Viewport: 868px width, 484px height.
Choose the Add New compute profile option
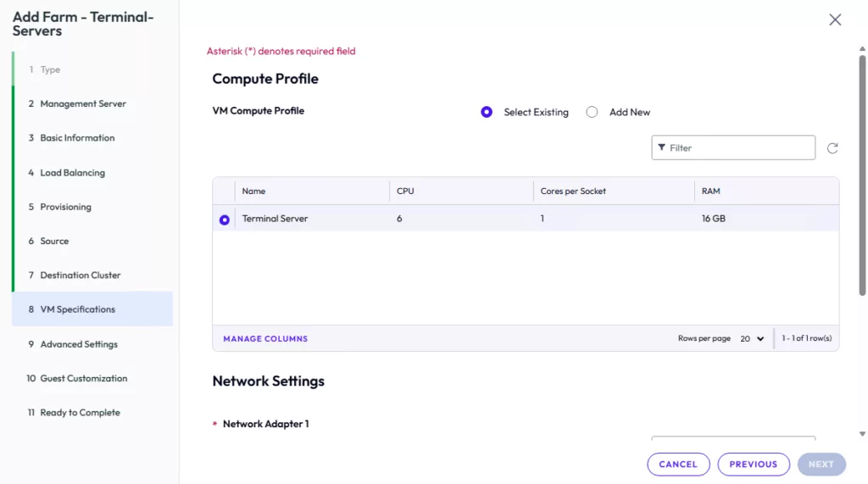593,112
